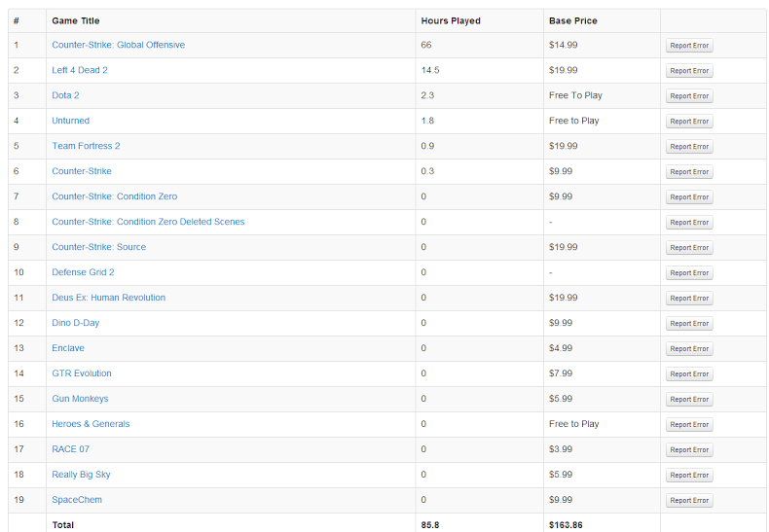769x532 pixels.
Task: Open Counter-Strike: Global Offensive game link
Action: pos(118,45)
